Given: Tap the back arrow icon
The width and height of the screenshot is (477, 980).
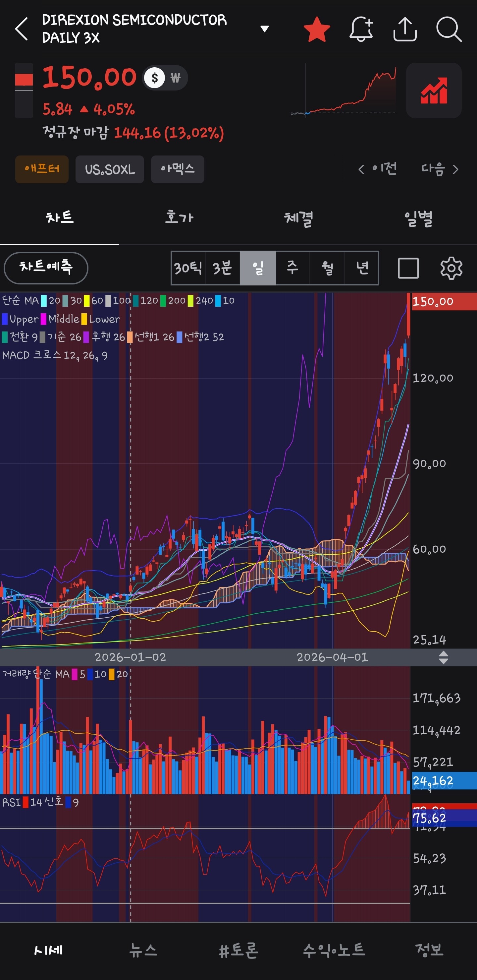Looking at the screenshot, I should pos(22,29).
